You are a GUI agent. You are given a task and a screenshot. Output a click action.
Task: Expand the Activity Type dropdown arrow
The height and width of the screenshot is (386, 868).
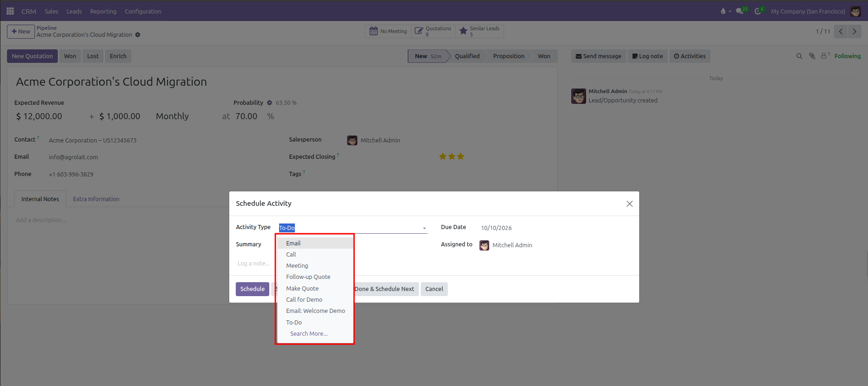[424, 228]
